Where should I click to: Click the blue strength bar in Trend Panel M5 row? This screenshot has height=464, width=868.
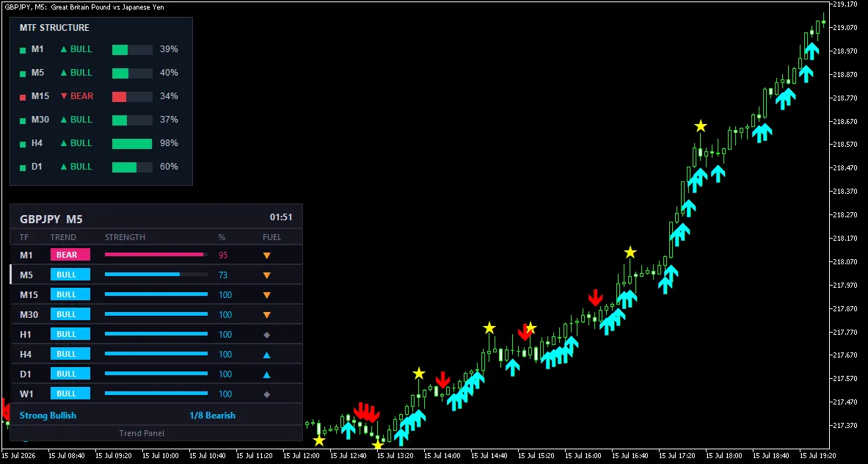tap(142, 275)
